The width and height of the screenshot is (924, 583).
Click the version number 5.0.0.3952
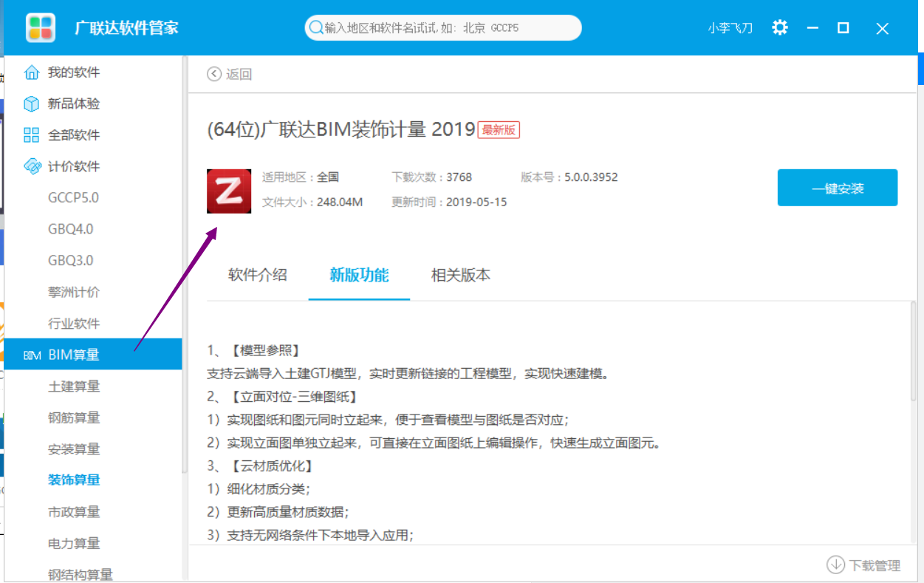pos(592,177)
